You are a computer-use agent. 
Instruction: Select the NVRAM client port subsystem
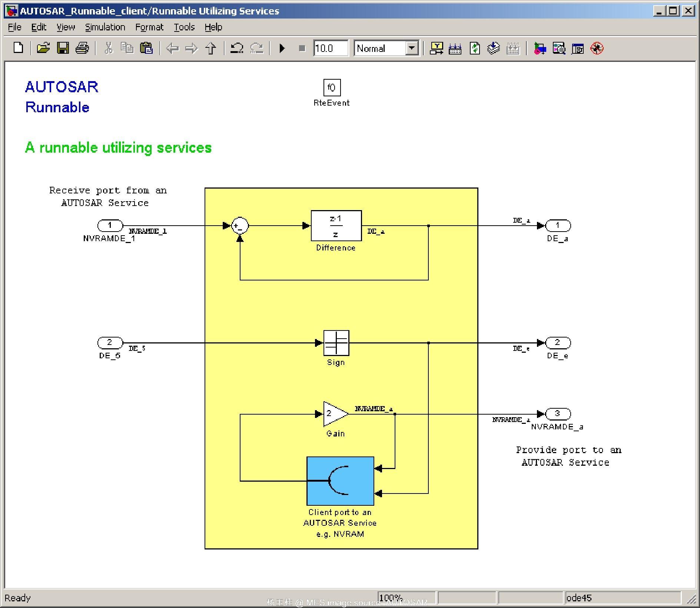(x=340, y=481)
